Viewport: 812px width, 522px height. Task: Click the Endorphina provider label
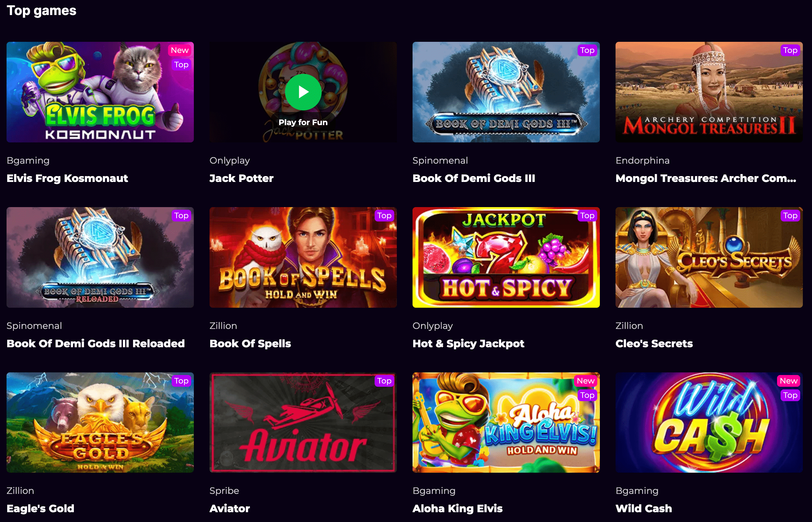(642, 160)
